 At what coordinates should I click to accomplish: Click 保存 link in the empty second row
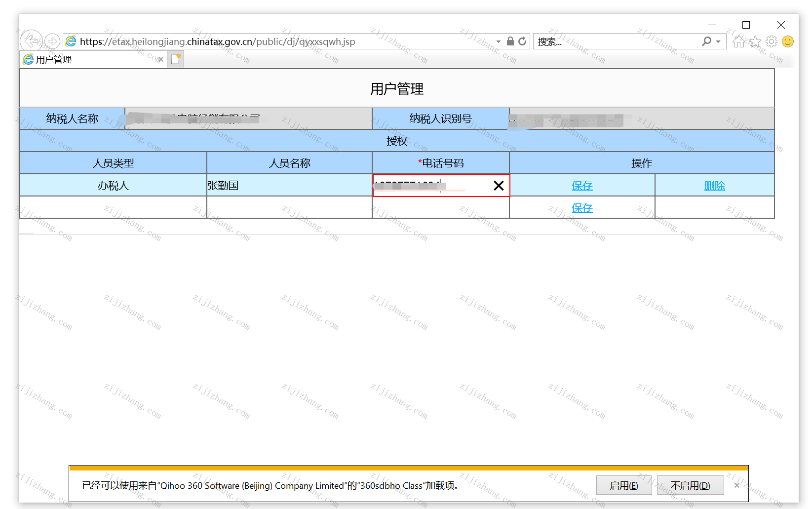[582, 208]
